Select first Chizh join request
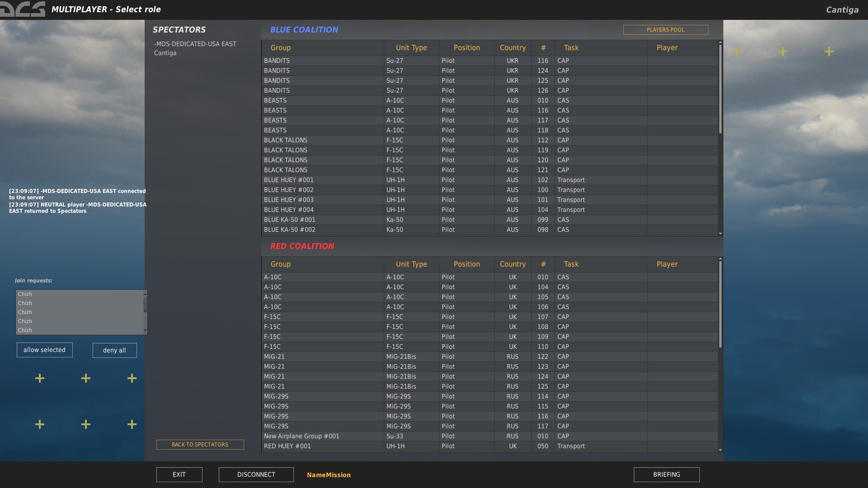This screenshot has width=868, height=488. (80, 294)
